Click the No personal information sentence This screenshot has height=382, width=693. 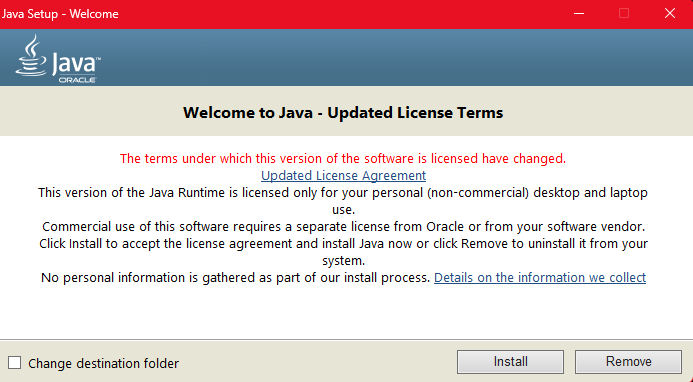(236, 278)
